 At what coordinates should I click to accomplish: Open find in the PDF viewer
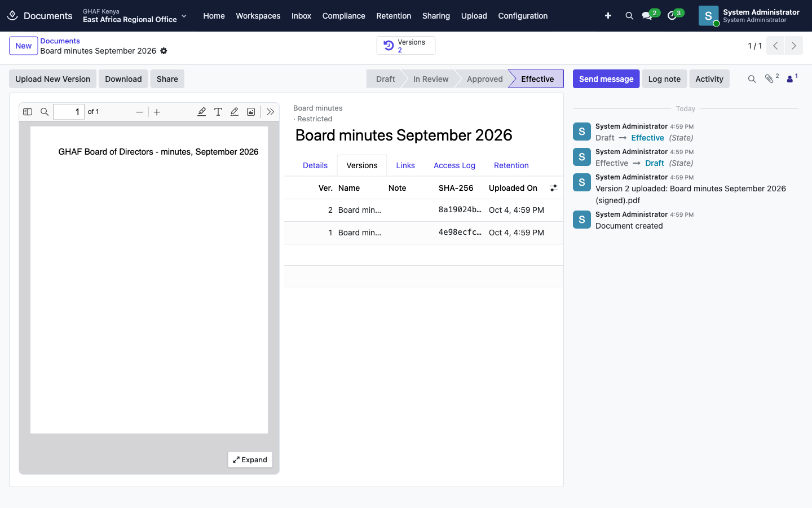pyautogui.click(x=45, y=112)
